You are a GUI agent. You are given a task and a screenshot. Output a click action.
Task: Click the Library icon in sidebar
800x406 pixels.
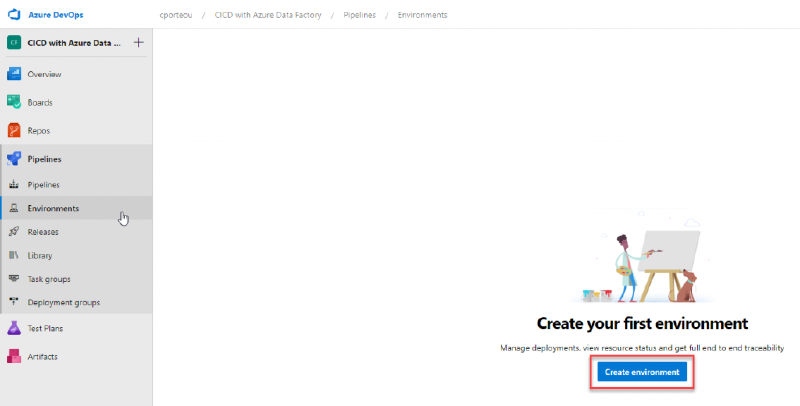(14, 256)
